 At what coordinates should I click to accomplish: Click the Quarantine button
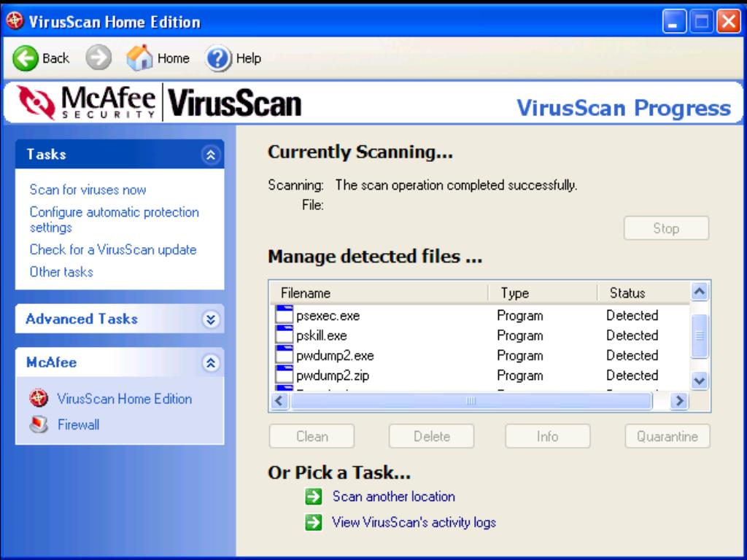667,436
